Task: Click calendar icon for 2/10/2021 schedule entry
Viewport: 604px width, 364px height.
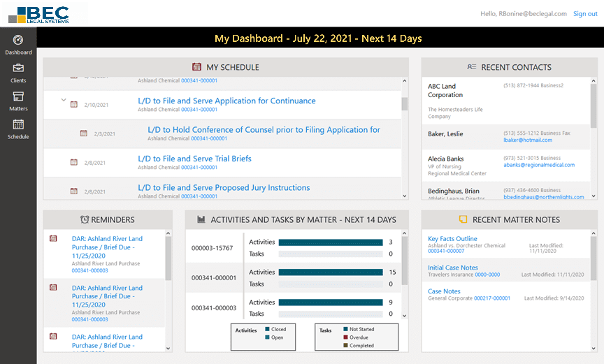Action: point(74,104)
